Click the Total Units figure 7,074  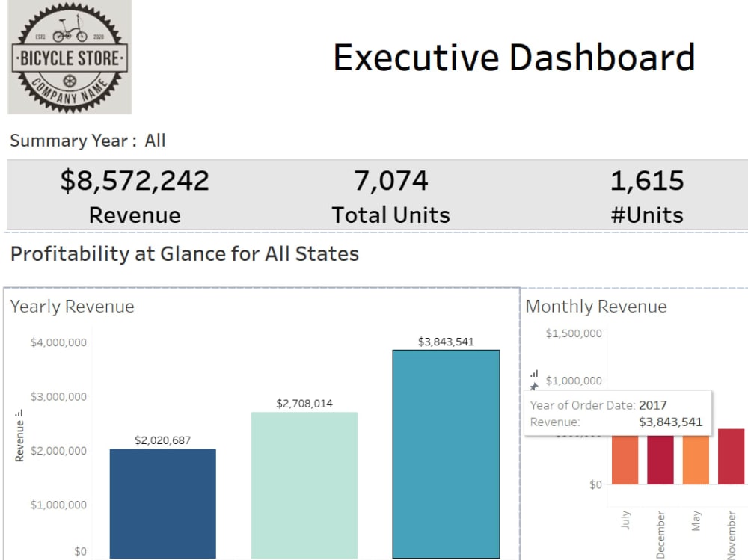pyautogui.click(x=390, y=179)
